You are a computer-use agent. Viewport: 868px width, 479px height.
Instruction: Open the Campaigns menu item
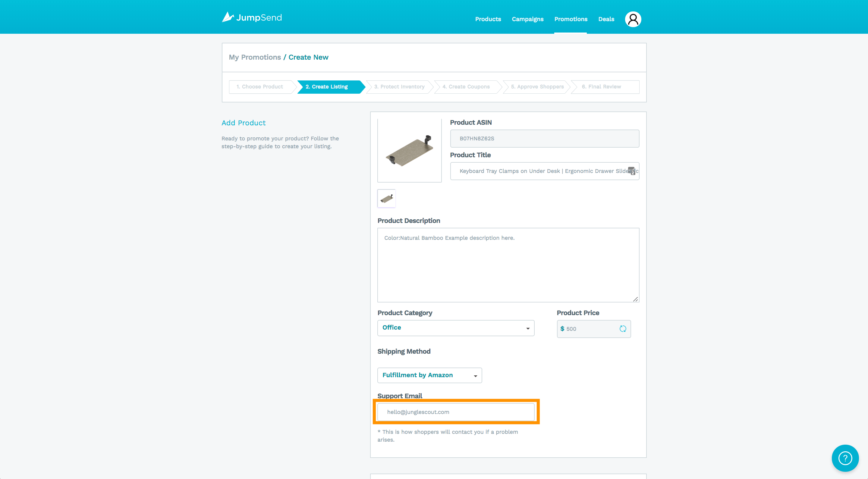[527, 19]
